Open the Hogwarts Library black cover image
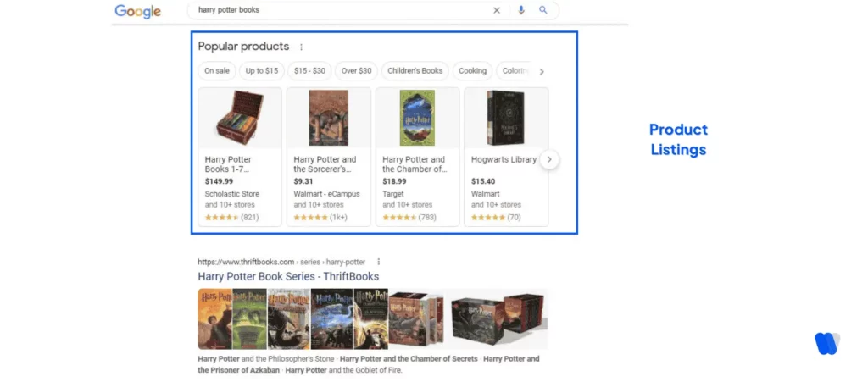The height and width of the screenshot is (382, 868). coord(505,118)
